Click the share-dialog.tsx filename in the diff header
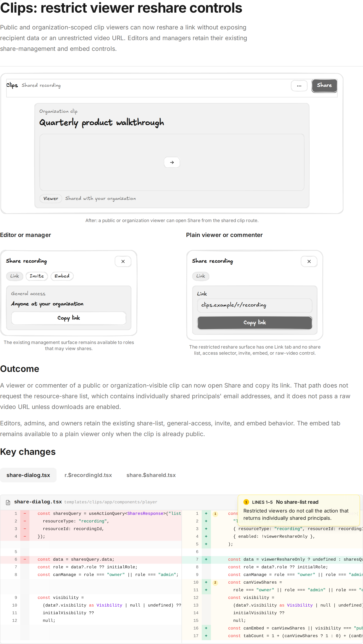Viewport: 363px width, 644px height. (38, 502)
